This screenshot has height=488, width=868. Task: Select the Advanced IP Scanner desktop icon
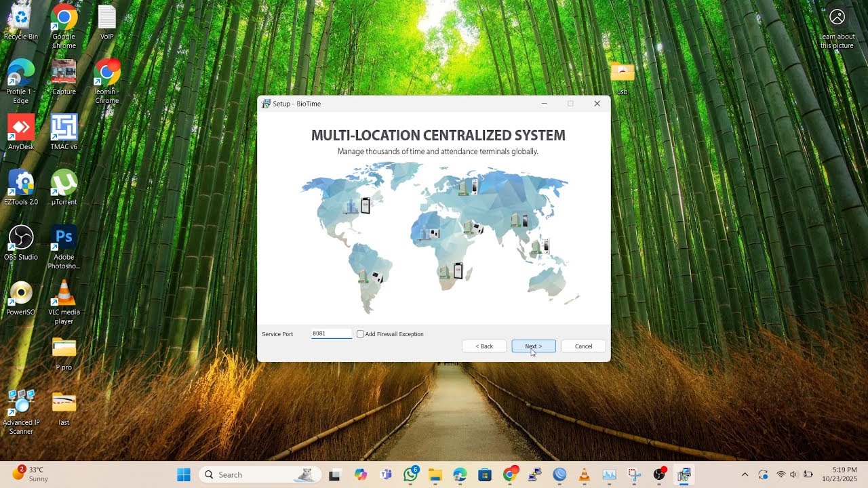click(x=21, y=411)
